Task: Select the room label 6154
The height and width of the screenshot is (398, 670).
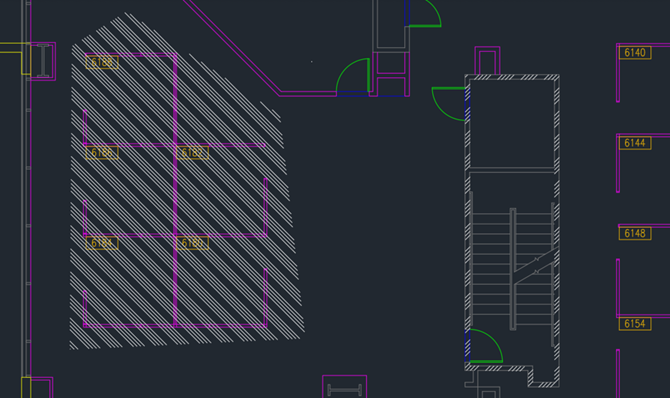Action: pos(635,324)
